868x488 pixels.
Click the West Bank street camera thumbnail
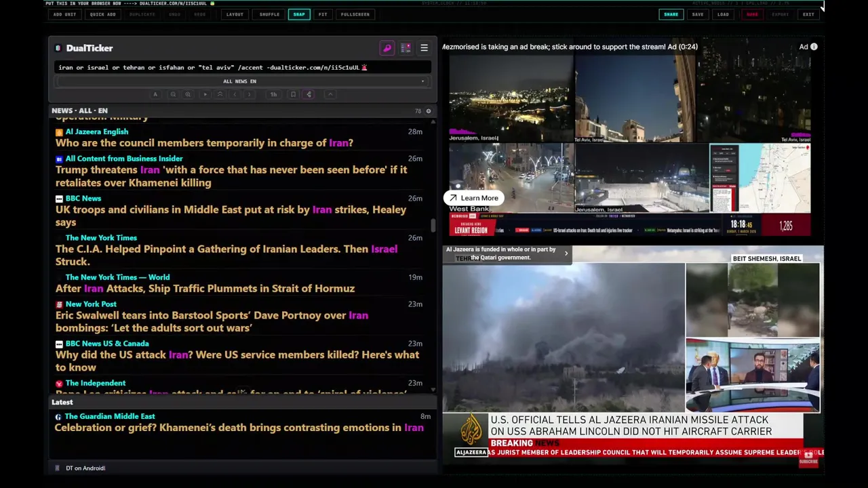tap(511, 178)
